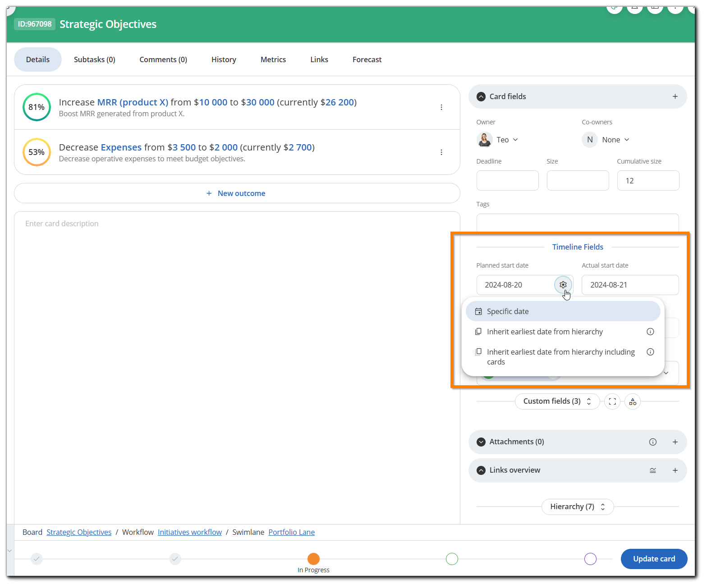The image size is (707, 588).
Task: Go to the History tab
Action: pyautogui.click(x=224, y=59)
